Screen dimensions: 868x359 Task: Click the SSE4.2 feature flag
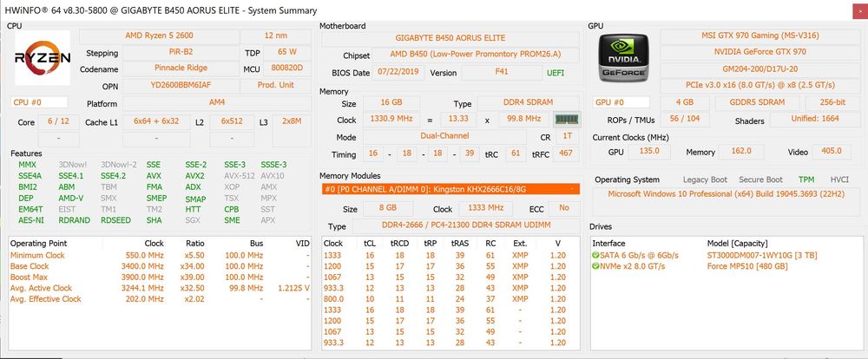coord(113,176)
